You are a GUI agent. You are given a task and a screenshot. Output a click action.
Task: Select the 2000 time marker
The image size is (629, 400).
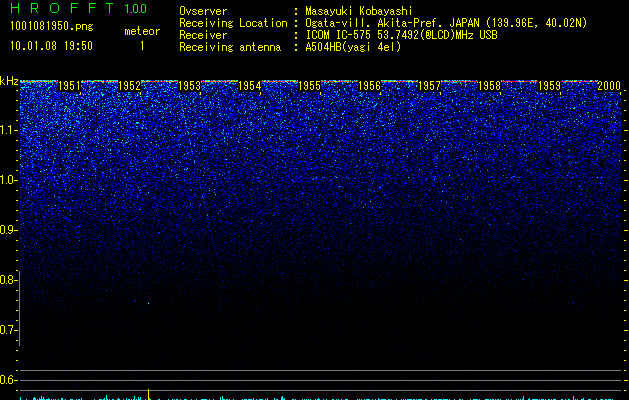coord(608,87)
